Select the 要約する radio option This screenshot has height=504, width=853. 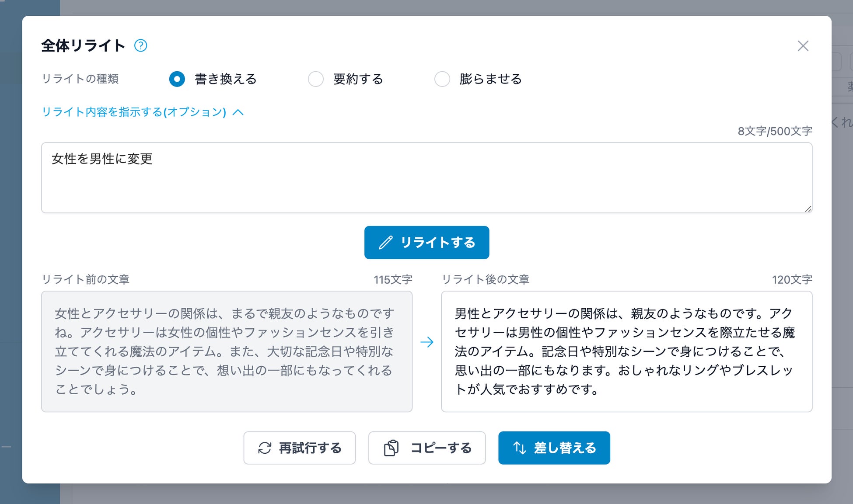click(x=315, y=79)
